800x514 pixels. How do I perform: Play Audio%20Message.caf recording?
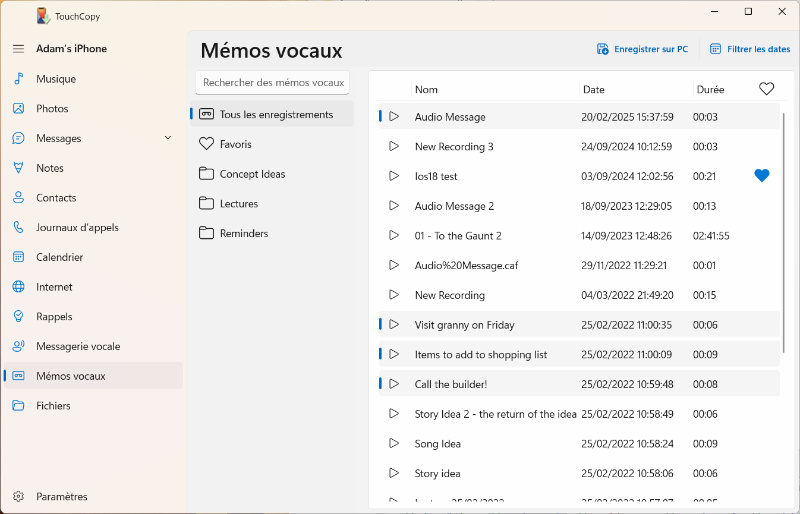394,265
